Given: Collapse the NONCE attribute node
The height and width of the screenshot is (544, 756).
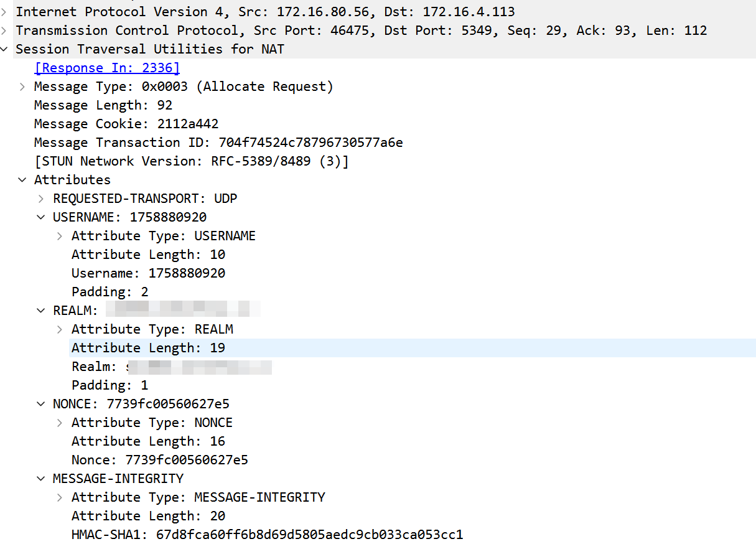Looking at the screenshot, I should (x=41, y=404).
